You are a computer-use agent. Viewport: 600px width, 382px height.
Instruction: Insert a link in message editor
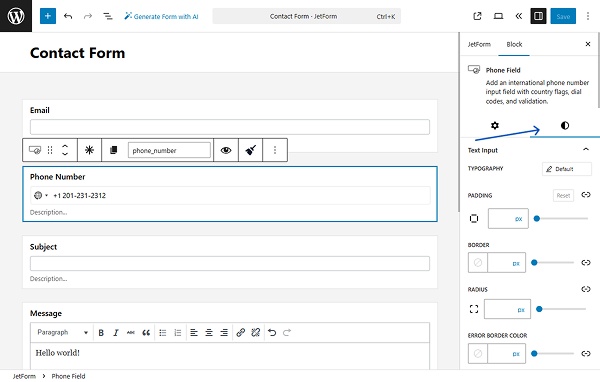click(240, 333)
